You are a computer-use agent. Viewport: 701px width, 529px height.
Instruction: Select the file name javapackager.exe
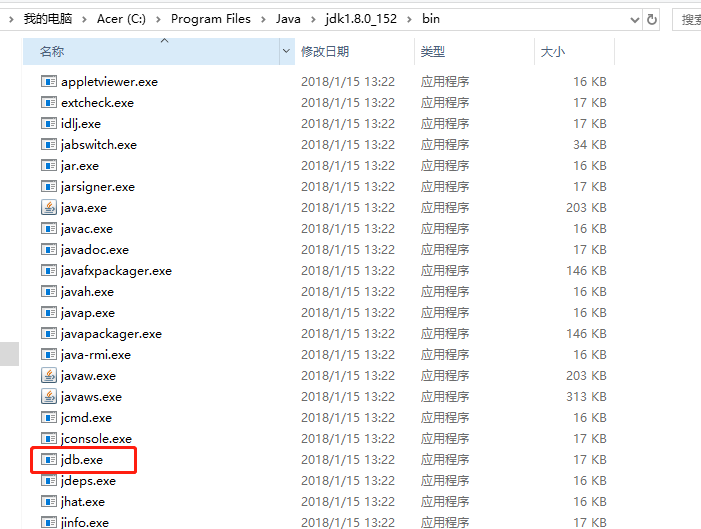coord(111,334)
